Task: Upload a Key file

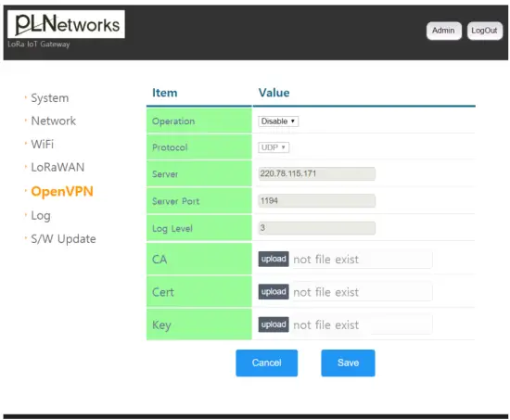Action: click(274, 325)
